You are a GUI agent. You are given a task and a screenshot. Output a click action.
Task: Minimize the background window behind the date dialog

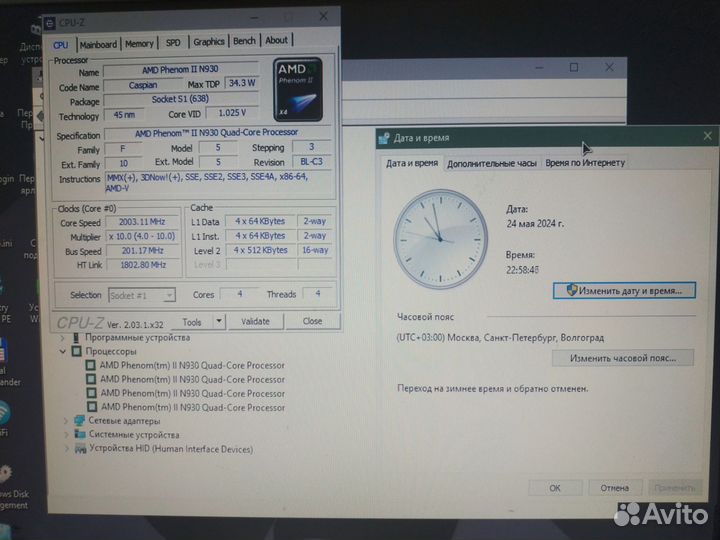click(539, 68)
